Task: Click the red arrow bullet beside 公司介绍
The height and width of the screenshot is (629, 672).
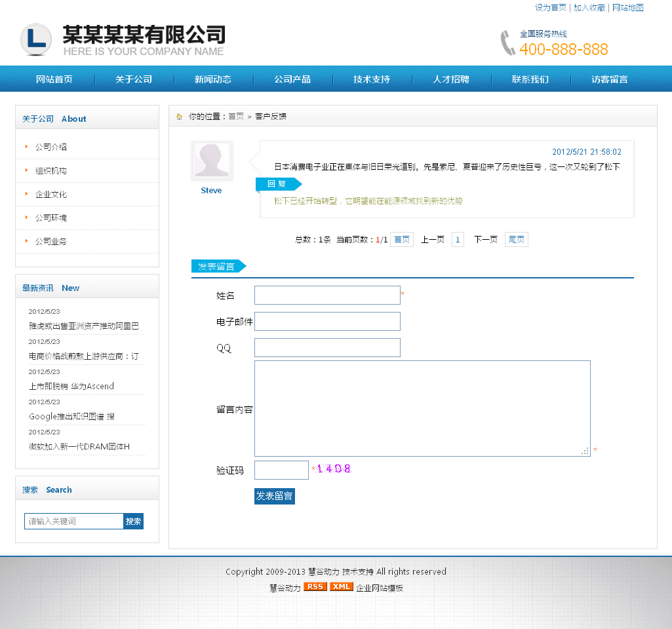Action: click(x=26, y=147)
